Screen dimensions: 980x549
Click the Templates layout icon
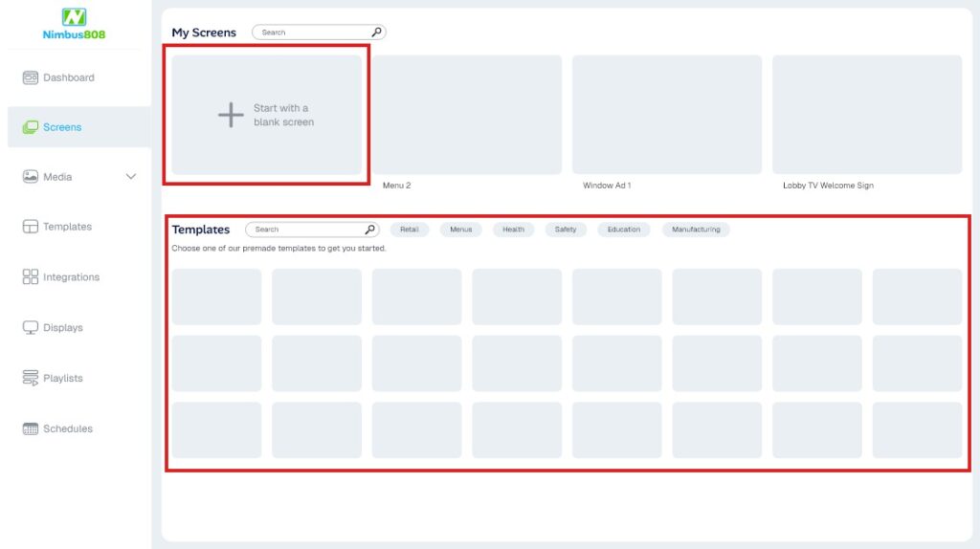click(31, 227)
